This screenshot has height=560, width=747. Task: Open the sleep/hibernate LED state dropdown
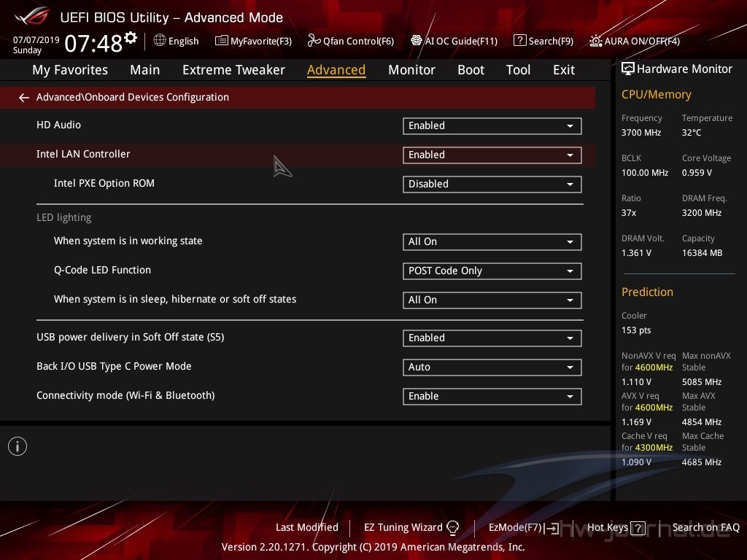(x=492, y=300)
